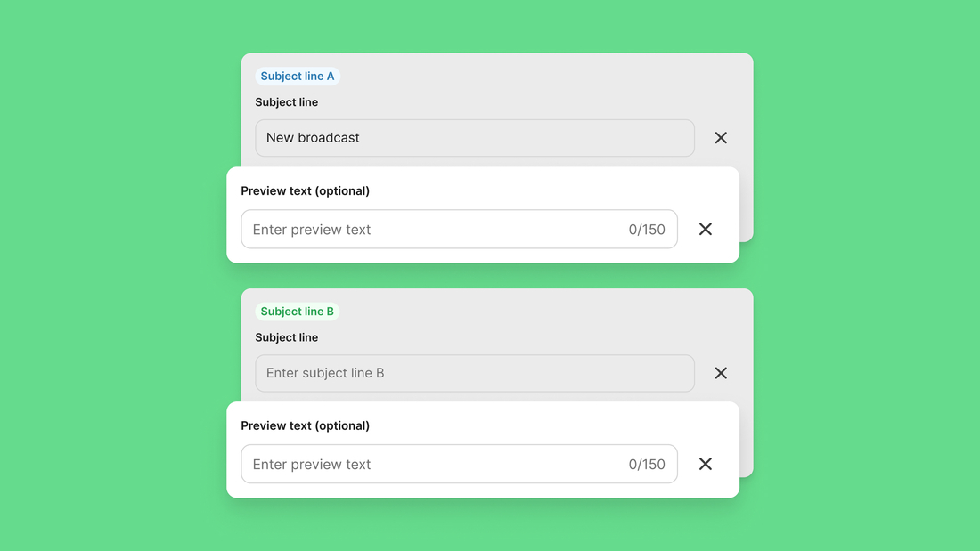Click 'Preview text (optional)' label for variant A
Image resolution: width=980 pixels, height=551 pixels.
coord(306,191)
